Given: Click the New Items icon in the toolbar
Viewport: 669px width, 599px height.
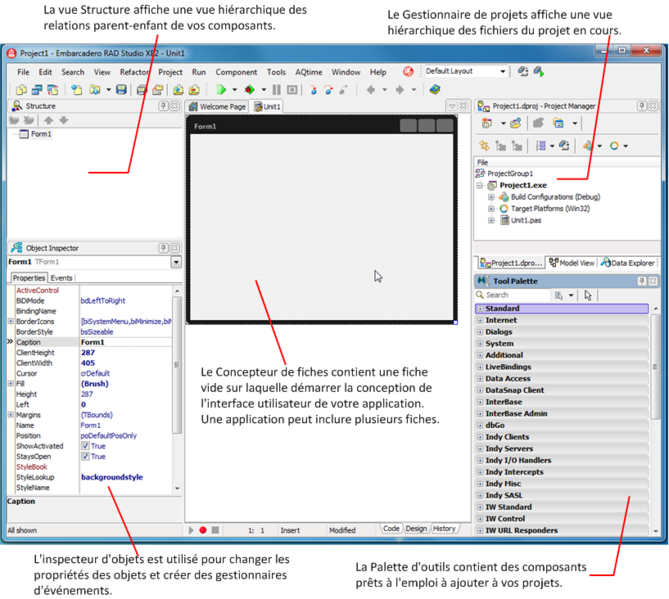Looking at the screenshot, I should pos(77,90).
